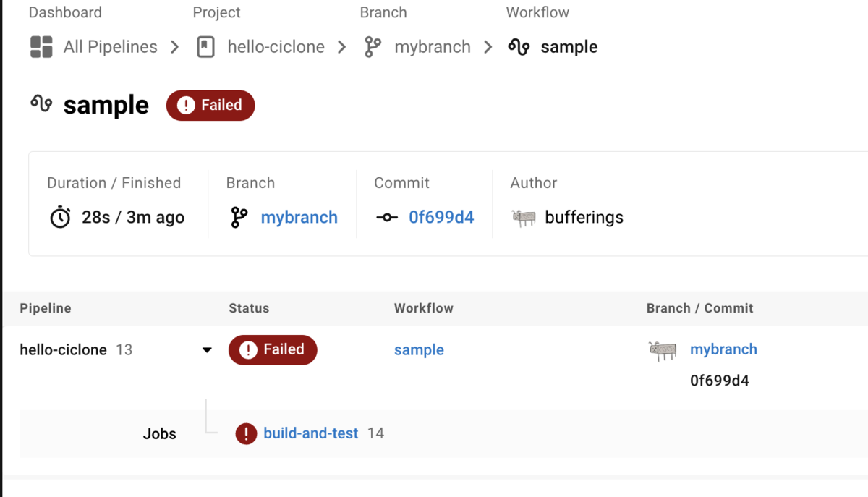Image resolution: width=868 pixels, height=497 pixels.
Task: Go to hello-ciclone project breadcrumb
Action: point(276,47)
